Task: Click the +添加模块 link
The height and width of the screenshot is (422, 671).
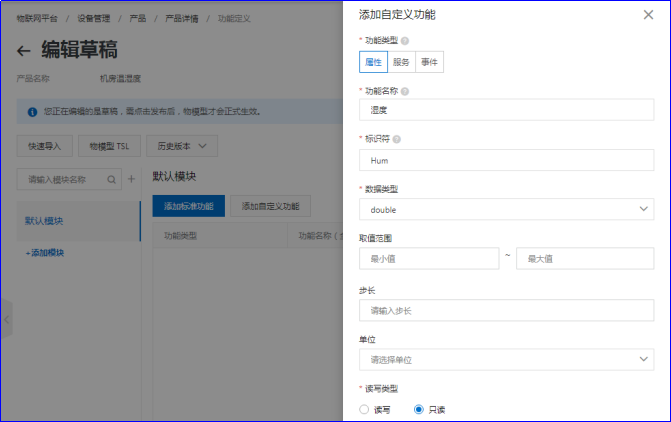Action: tap(45, 253)
